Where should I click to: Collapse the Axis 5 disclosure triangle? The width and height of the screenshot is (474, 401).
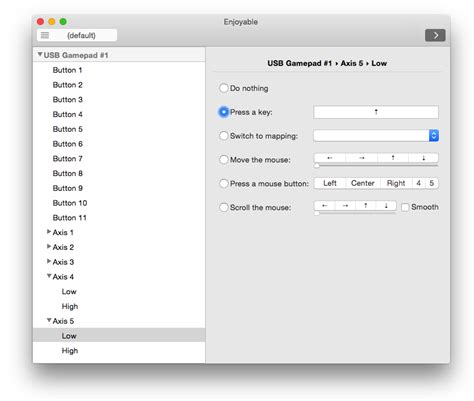(49, 320)
